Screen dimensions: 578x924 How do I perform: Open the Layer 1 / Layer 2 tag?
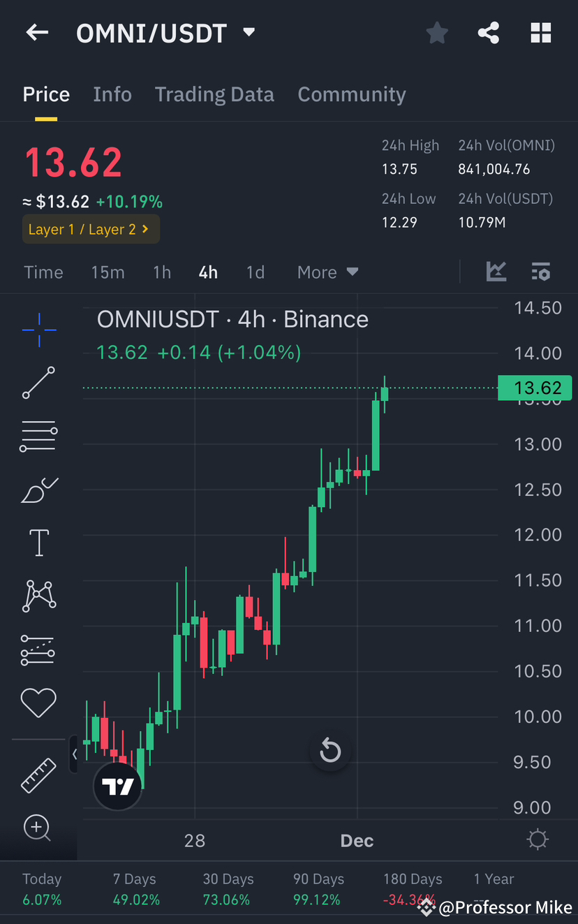[91, 228]
